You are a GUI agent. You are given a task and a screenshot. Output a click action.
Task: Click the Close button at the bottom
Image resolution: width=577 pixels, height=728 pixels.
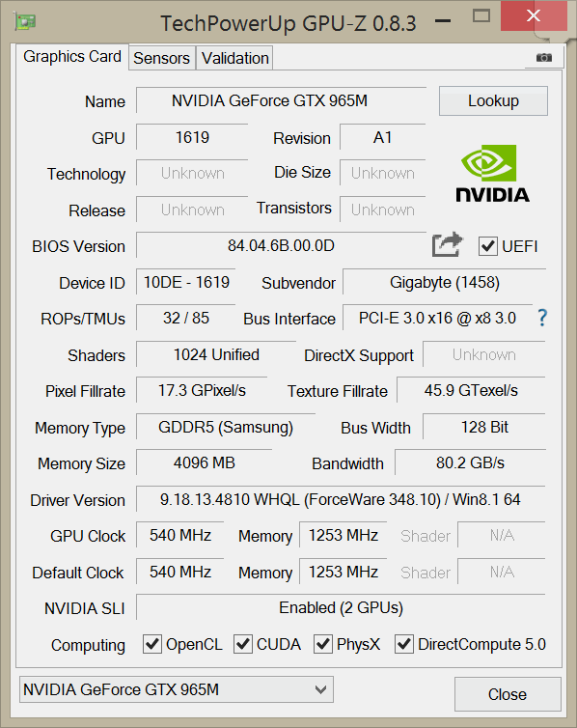coord(508,694)
